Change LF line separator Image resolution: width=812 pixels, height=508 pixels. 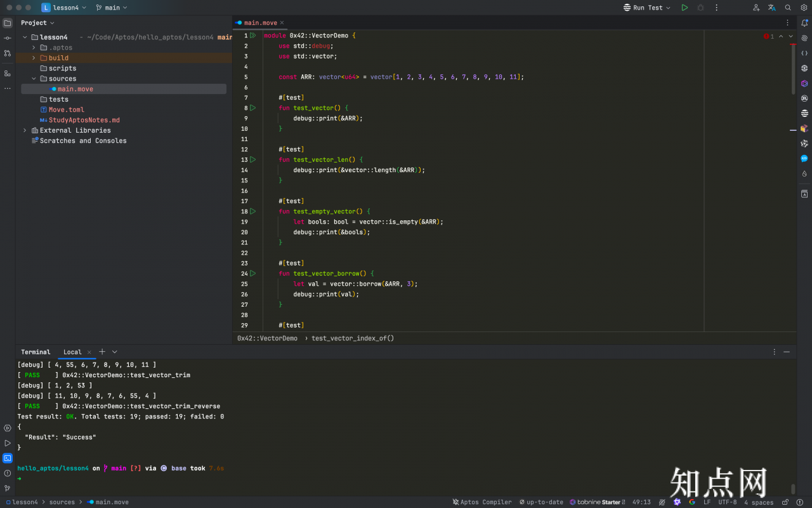tap(707, 502)
